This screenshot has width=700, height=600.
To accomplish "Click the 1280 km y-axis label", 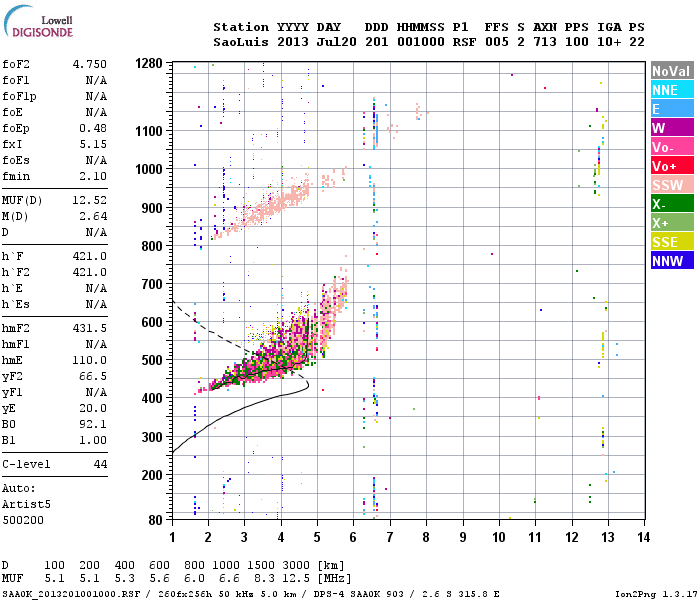I will tap(149, 63).
